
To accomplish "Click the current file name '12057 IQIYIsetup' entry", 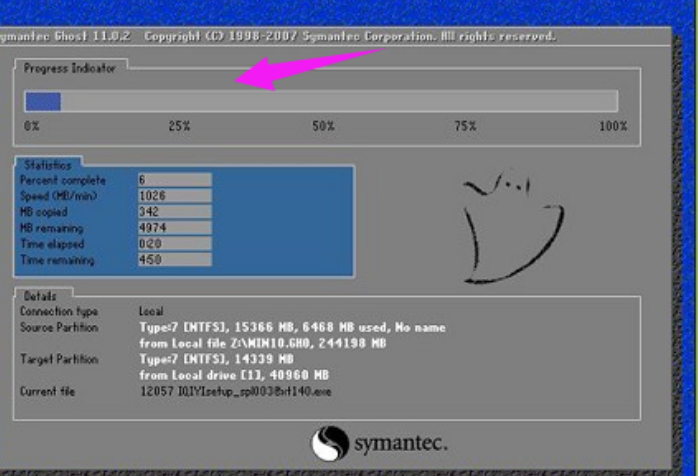I will click(235, 391).
